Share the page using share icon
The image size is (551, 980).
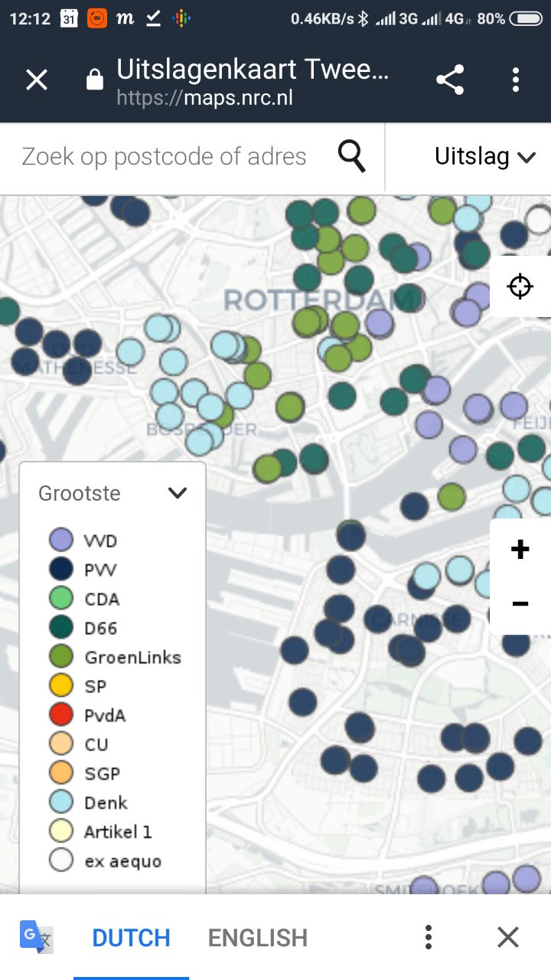tap(450, 80)
